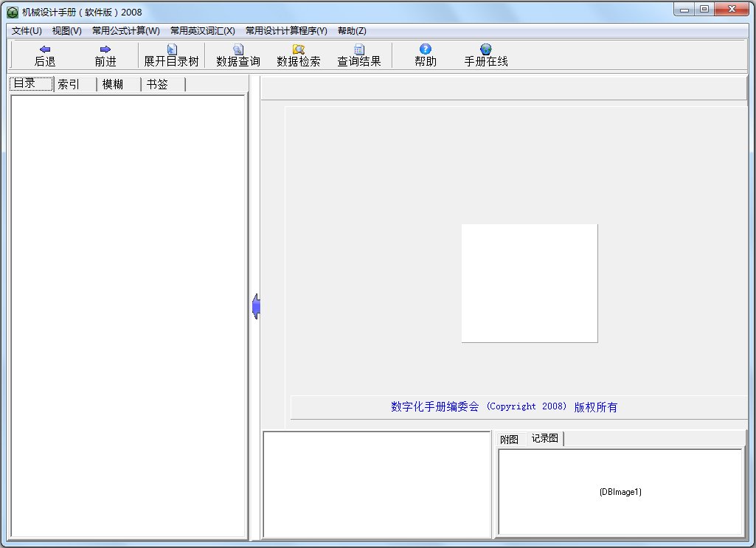
Task: Open the 常用公式计算(W) menu
Action: pyautogui.click(x=126, y=31)
